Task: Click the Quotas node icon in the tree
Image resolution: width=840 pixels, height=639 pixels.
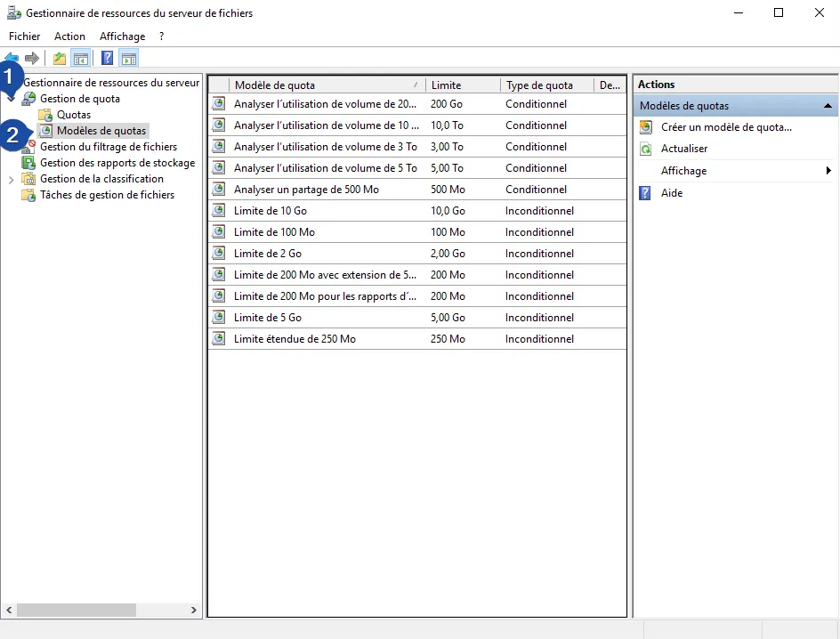Action: (44, 114)
